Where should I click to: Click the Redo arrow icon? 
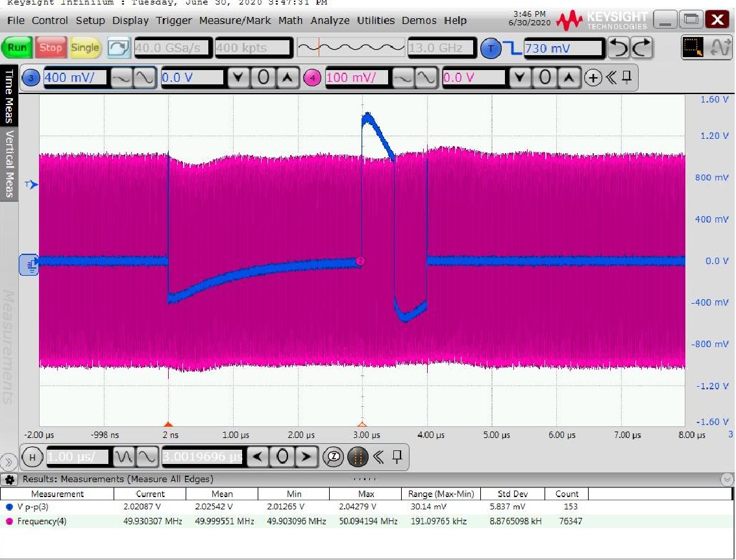tap(642, 48)
